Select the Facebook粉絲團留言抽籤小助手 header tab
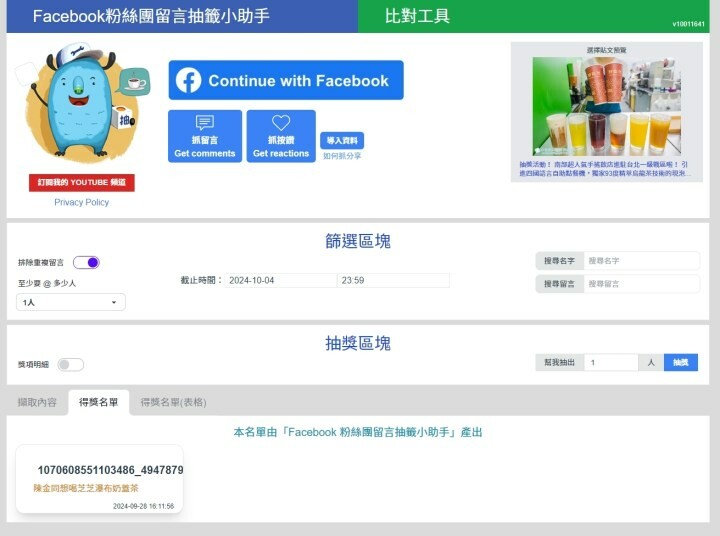 pos(182,17)
